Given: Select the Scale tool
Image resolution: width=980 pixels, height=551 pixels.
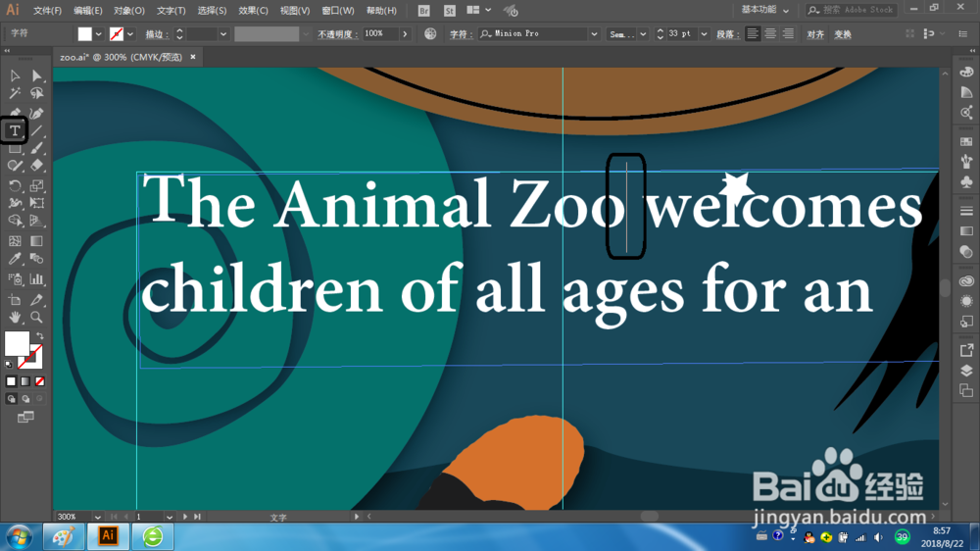Looking at the screenshot, I should pos(37,185).
